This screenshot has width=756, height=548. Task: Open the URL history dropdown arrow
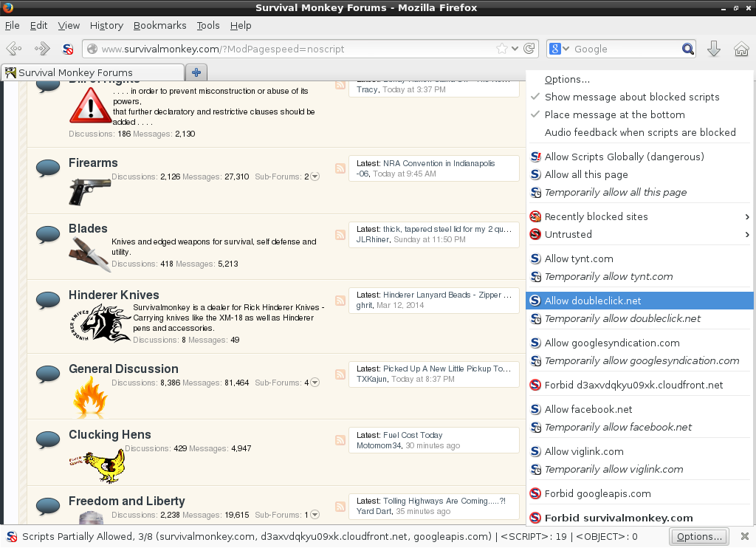tap(515, 48)
